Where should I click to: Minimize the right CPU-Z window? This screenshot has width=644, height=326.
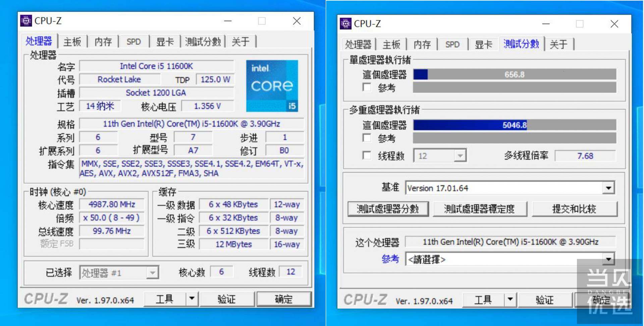546,24
